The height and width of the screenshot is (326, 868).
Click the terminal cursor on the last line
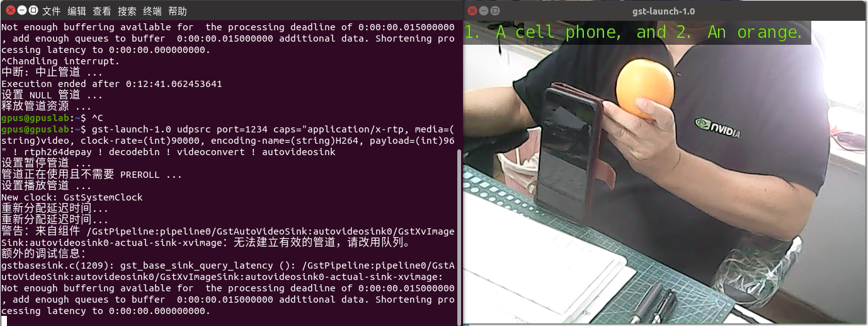[4, 322]
